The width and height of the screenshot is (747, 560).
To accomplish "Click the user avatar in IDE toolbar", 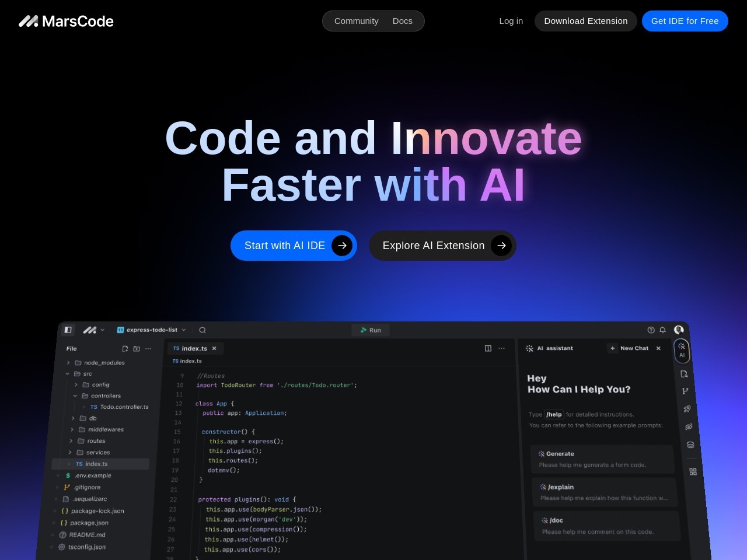I will click(x=679, y=330).
